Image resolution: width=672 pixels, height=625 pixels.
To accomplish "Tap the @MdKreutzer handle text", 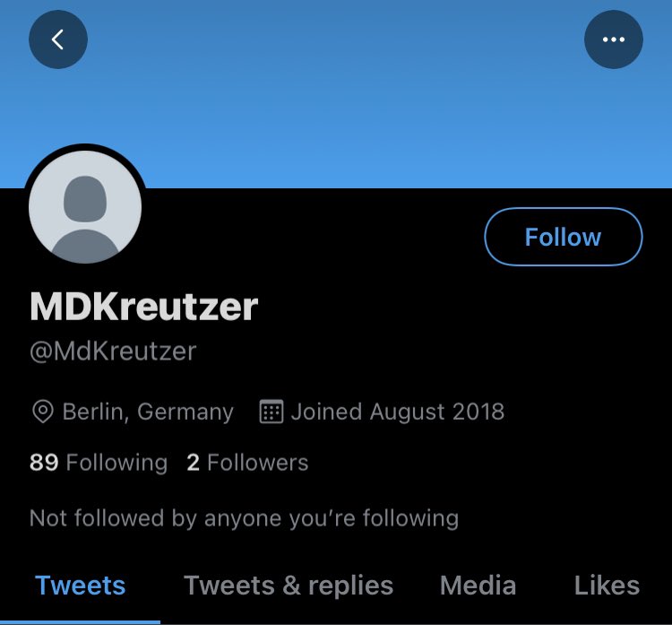I will click(x=113, y=352).
